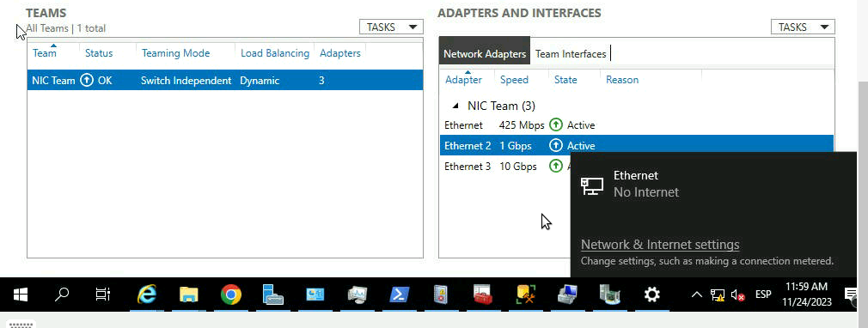The height and width of the screenshot is (328, 868).
Task: Sort adapters by the Speed column
Action: (514, 80)
